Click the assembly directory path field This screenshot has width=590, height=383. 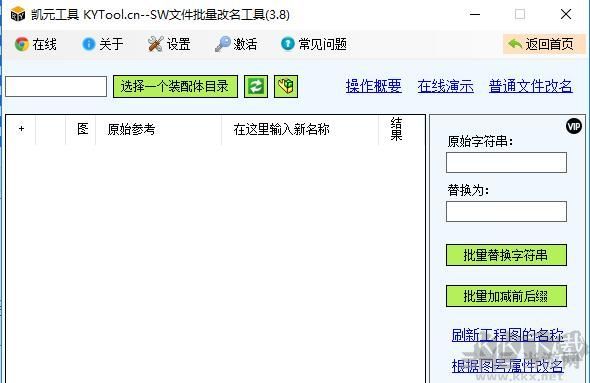pos(56,87)
